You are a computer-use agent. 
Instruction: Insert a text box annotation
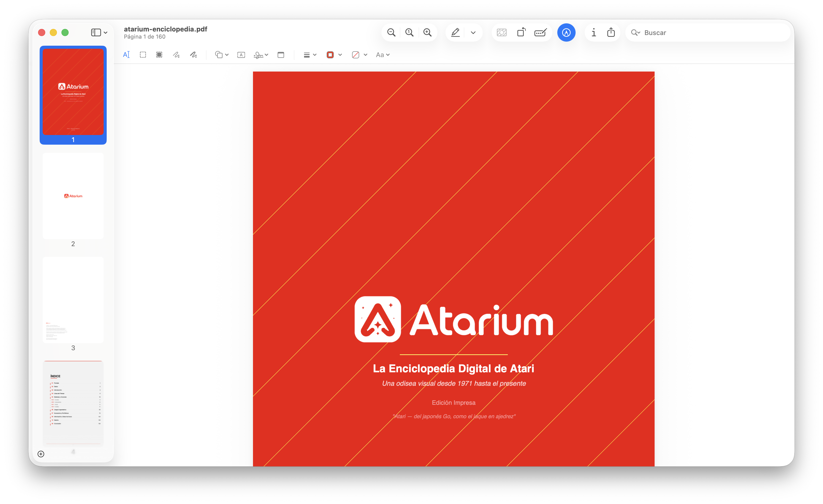pos(241,55)
